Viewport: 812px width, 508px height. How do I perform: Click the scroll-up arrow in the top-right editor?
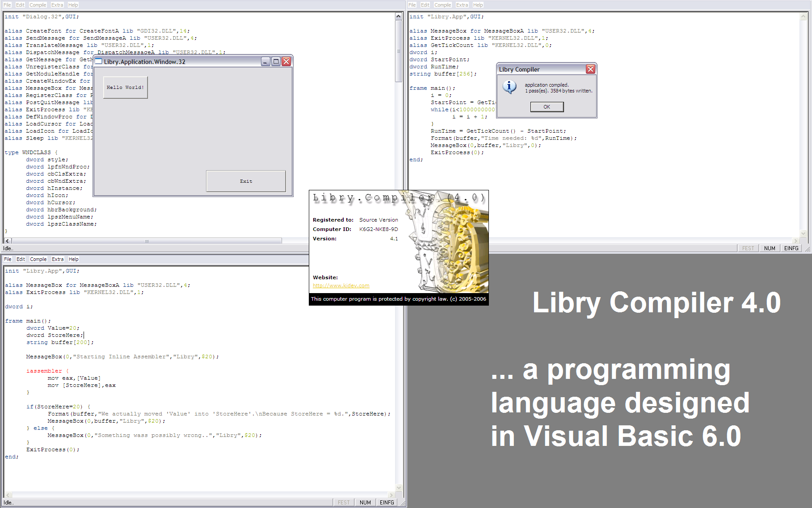804,16
